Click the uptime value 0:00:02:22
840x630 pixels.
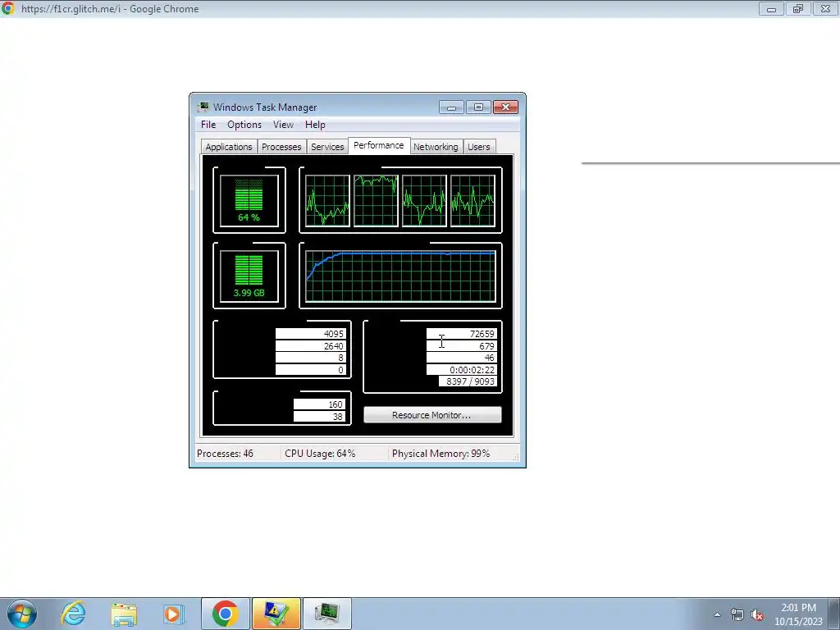[461, 370]
